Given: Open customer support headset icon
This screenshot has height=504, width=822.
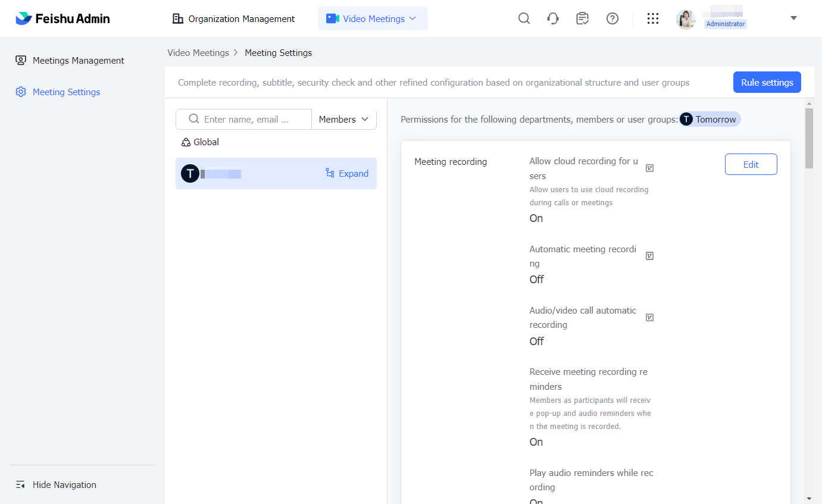Looking at the screenshot, I should click(x=553, y=18).
